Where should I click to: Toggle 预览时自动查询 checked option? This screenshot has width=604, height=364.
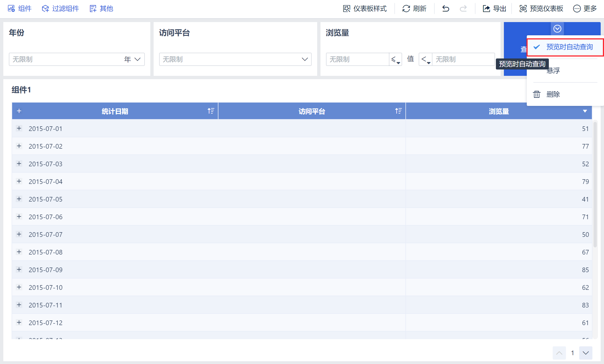point(565,47)
